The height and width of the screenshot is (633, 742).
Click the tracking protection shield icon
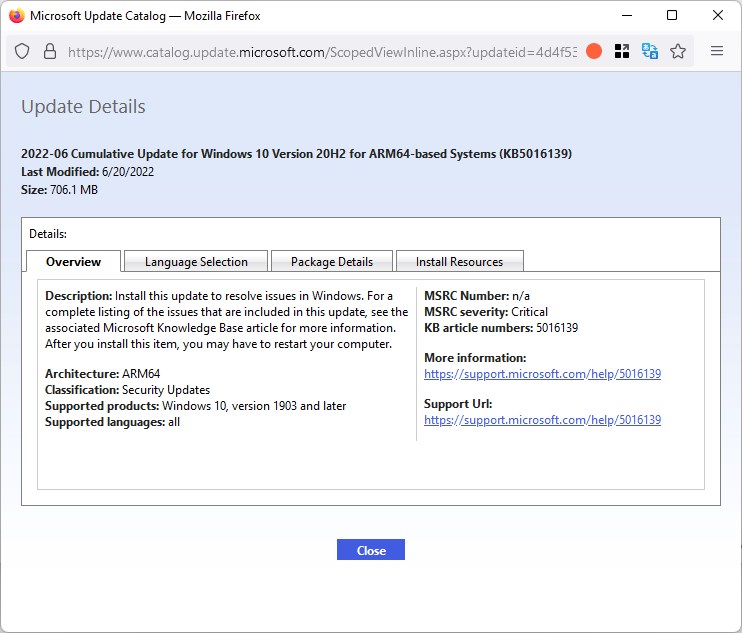pyautogui.click(x=22, y=51)
